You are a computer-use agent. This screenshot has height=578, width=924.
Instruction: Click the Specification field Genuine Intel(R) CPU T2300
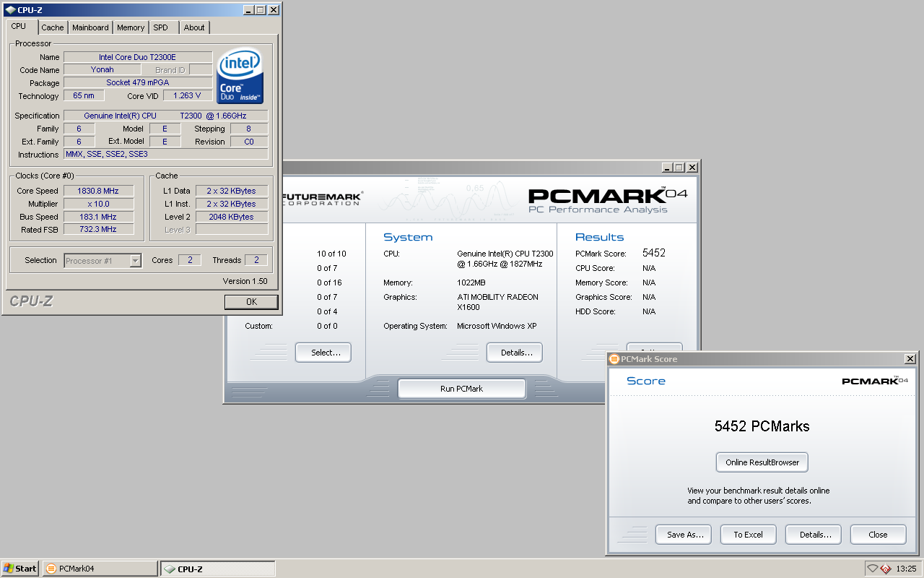[165, 116]
